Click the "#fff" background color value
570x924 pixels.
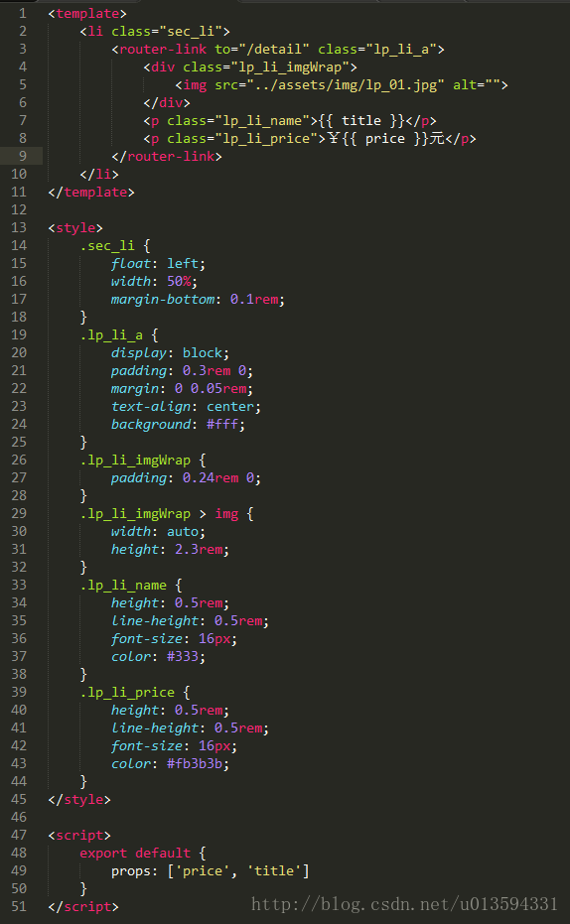point(221,425)
